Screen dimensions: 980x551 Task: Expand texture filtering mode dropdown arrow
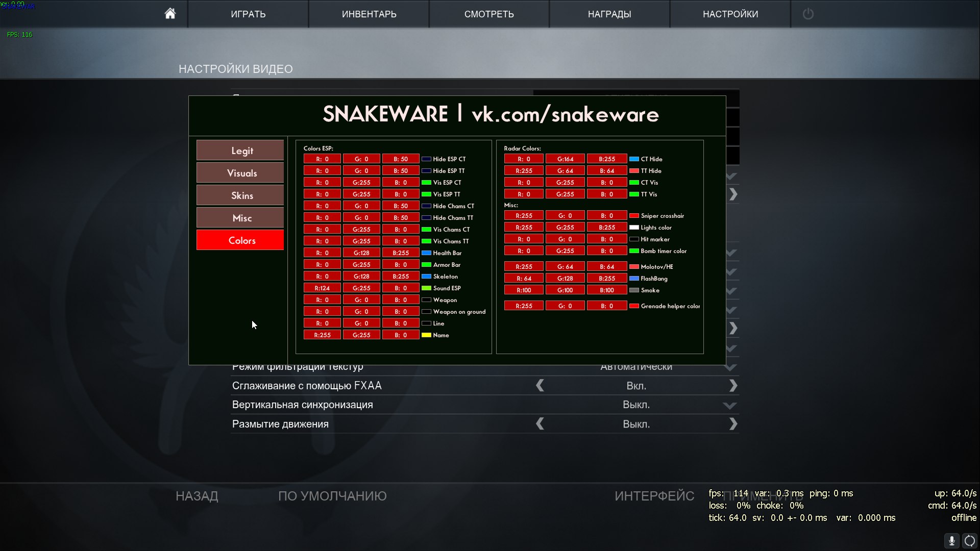pyautogui.click(x=730, y=367)
